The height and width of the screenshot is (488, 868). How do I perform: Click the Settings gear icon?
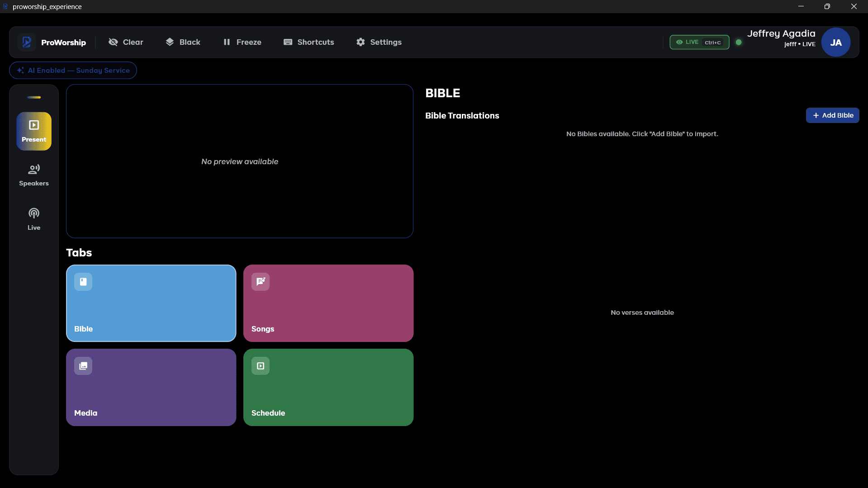pyautogui.click(x=360, y=42)
